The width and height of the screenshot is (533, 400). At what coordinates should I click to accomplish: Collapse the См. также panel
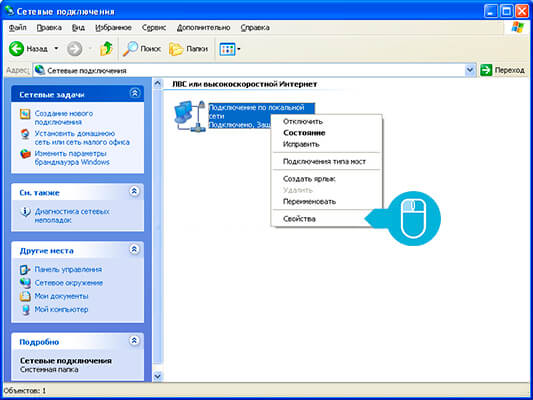coord(134,191)
